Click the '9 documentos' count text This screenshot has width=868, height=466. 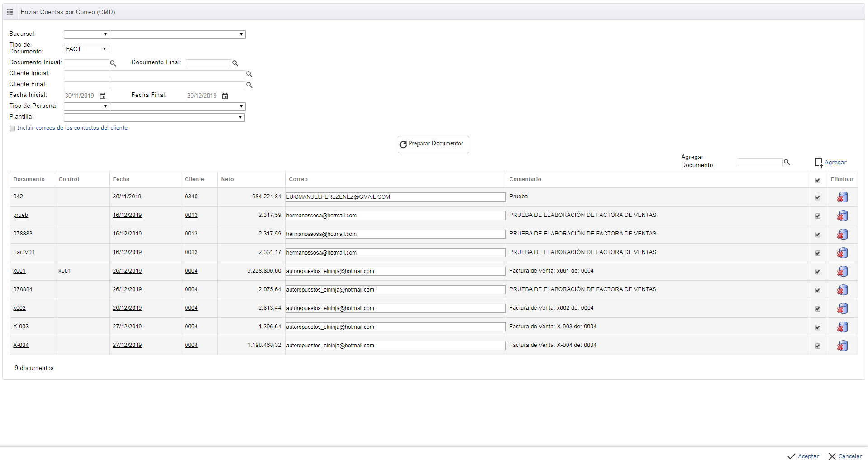click(34, 368)
